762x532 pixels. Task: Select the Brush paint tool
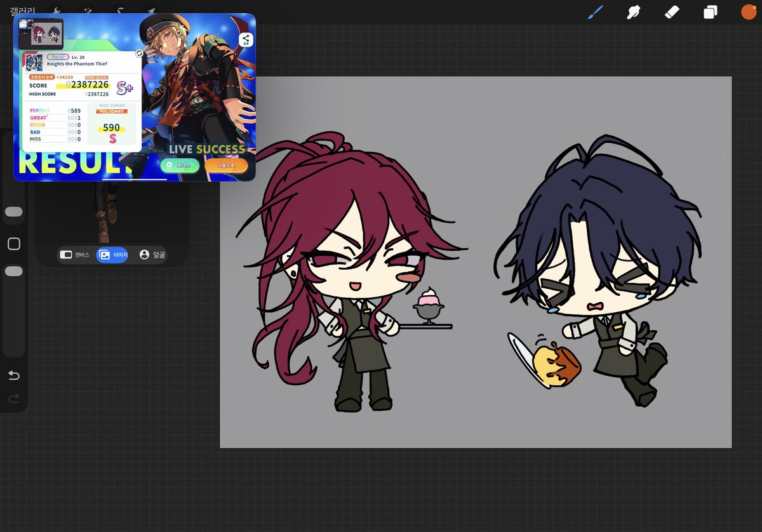[595, 12]
